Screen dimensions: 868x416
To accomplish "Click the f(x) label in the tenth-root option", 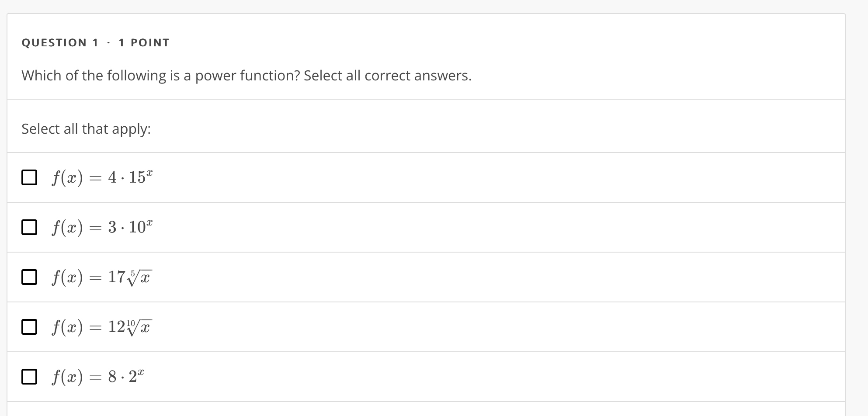I will (x=67, y=327).
